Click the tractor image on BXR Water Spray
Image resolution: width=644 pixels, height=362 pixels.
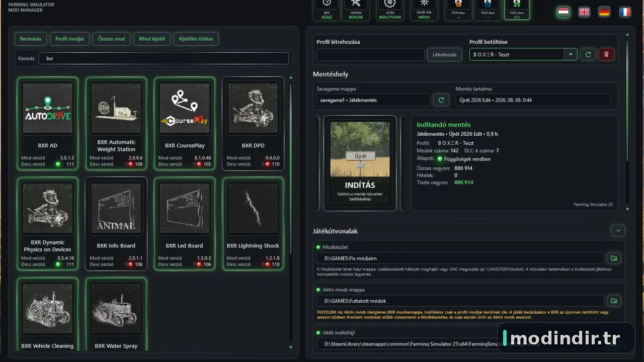point(116,309)
